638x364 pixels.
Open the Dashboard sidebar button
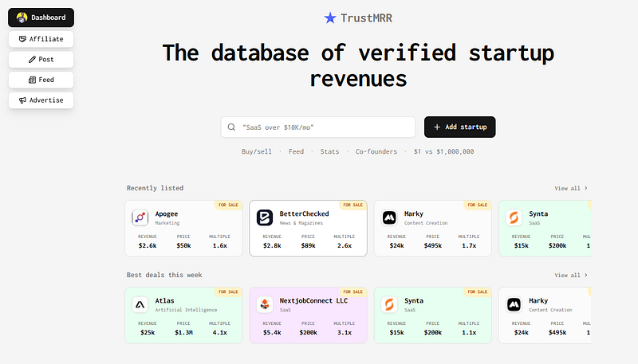click(41, 18)
